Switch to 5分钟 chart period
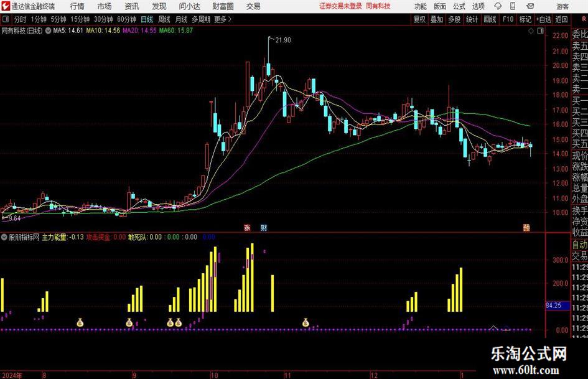 (58, 19)
